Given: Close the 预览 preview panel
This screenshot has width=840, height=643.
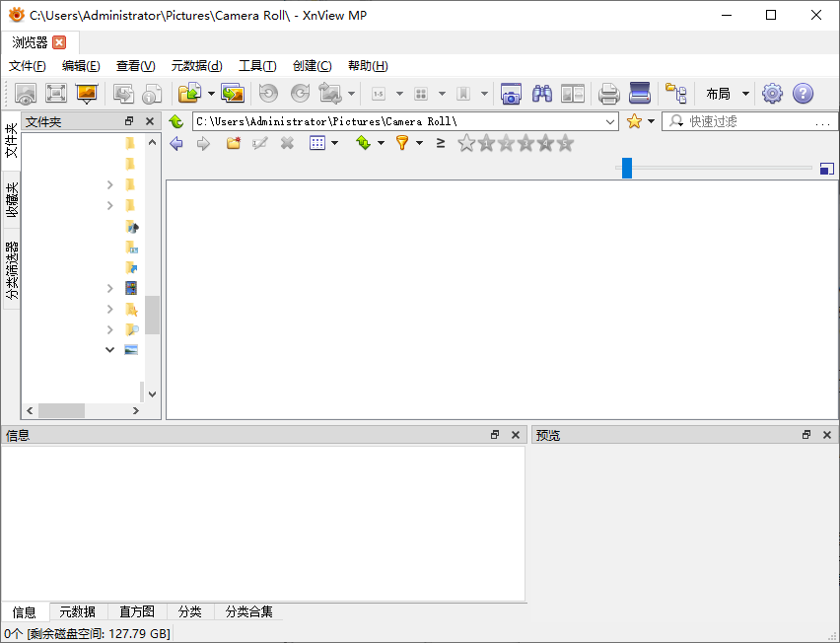Looking at the screenshot, I should 827,435.
